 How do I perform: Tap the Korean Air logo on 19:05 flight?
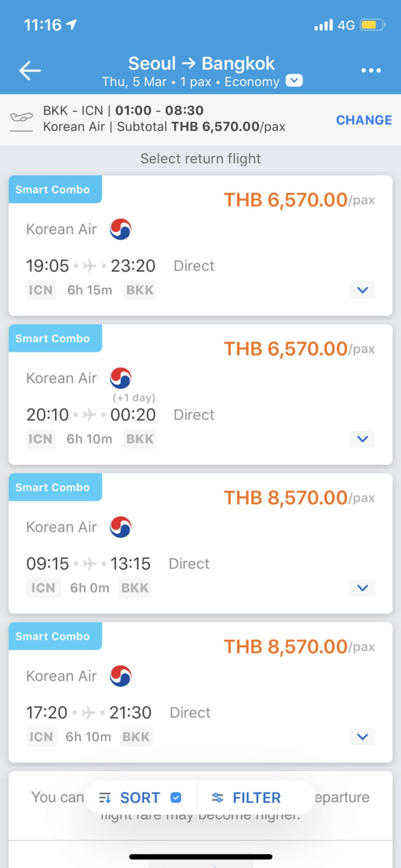121,229
